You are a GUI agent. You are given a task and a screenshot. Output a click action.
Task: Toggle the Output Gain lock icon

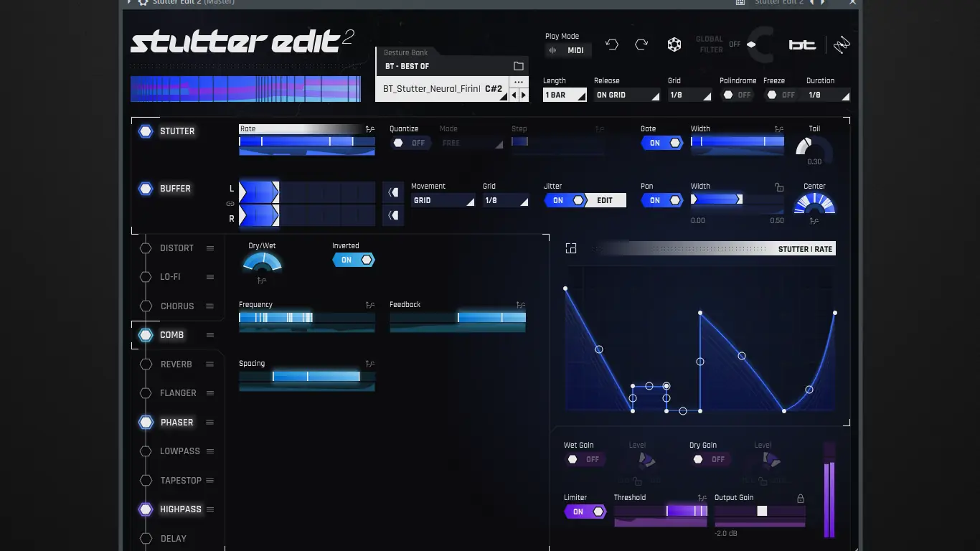801,498
